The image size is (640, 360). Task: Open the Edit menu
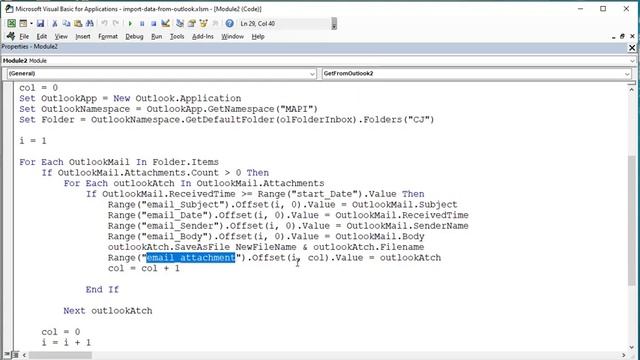point(42,36)
